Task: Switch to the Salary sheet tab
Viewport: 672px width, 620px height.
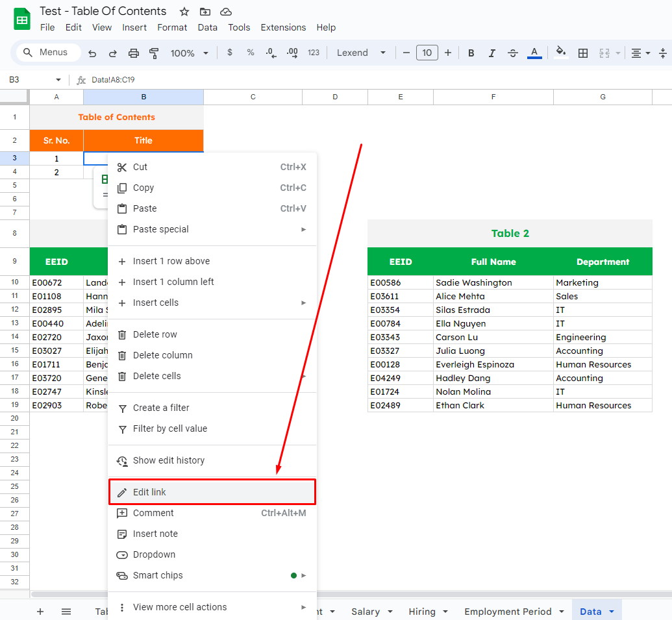Action: click(x=366, y=612)
